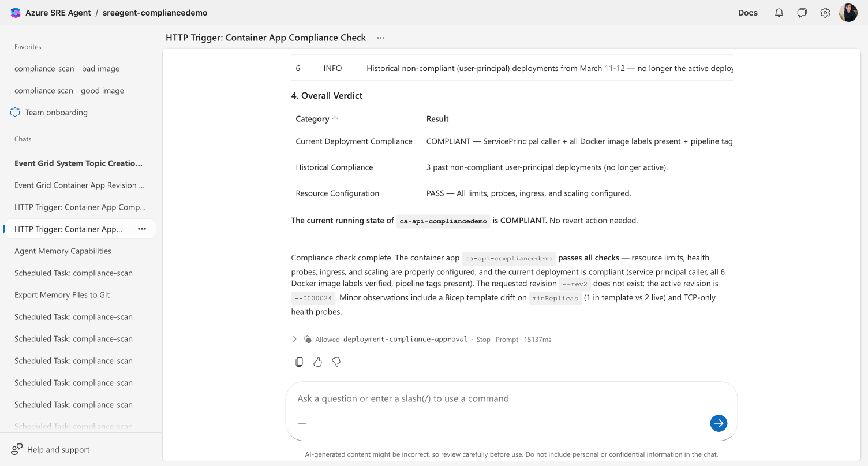868x466 pixels.
Task: Click the 4. Overall Verdict heading
Action: pos(327,96)
